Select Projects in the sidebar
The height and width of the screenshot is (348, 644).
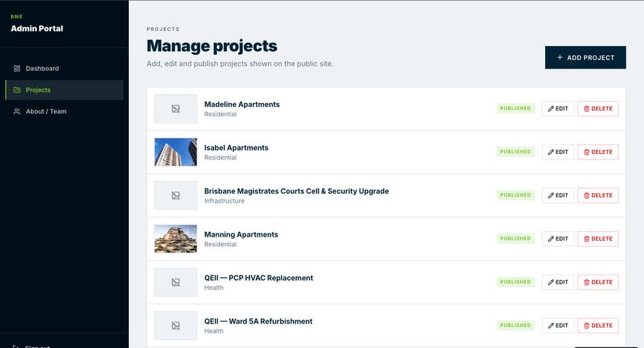pyautogui.click(x=64, y=90)
